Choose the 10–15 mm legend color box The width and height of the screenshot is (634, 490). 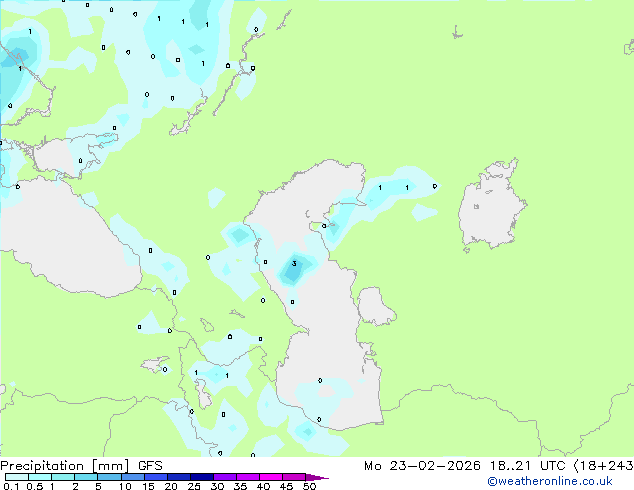coord(132,477)
